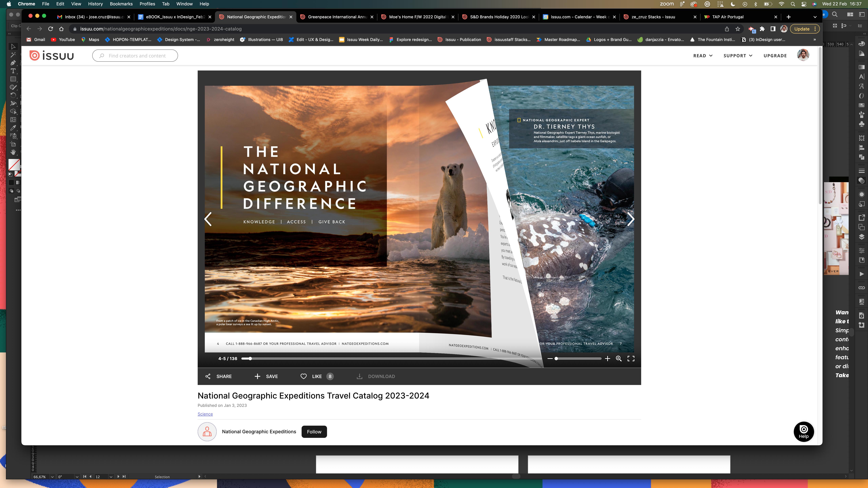Image resolution: width=868 pixels, height=488 pixels.
Task: Click the fullscreen icon in the viewer
Action: tap(631, 359)
